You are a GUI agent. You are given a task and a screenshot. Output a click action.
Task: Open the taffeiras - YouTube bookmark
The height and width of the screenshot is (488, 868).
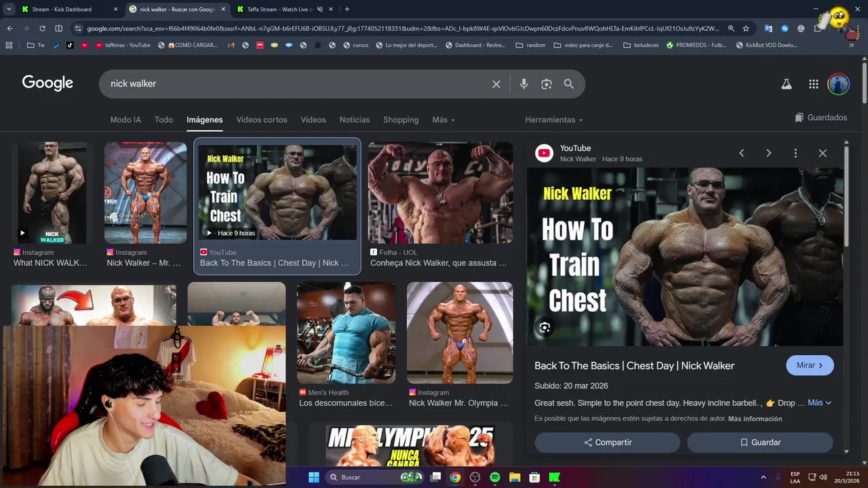point(123,45)
